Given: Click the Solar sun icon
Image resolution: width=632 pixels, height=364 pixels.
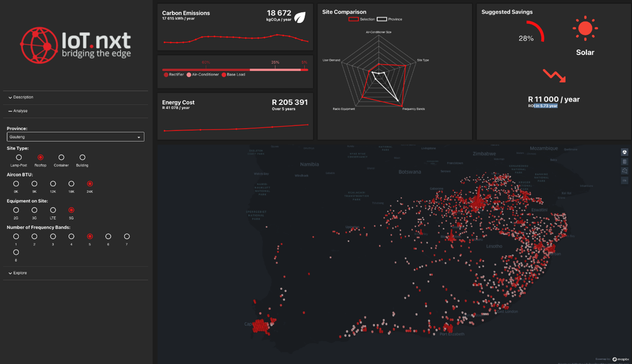Looking at the screenshot, I should coord(585,28).
